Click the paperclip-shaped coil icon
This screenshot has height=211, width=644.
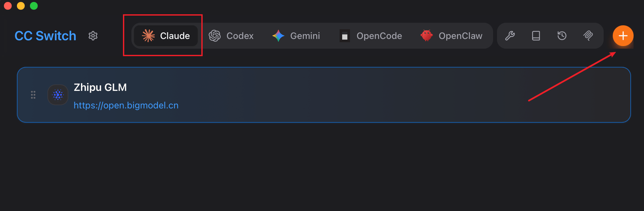tap(588, 36)
